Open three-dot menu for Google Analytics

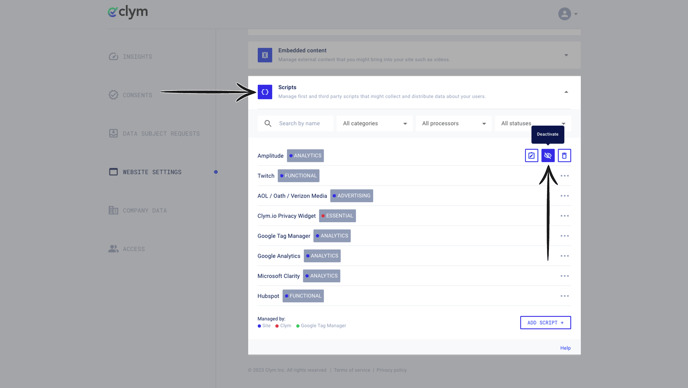pyautogui.click(x=564, y=256)
